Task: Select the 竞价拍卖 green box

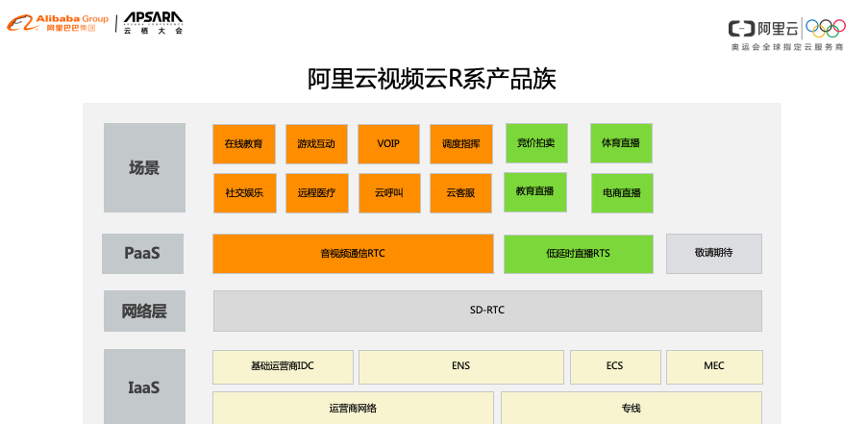Action: click(x=536, y=143)
